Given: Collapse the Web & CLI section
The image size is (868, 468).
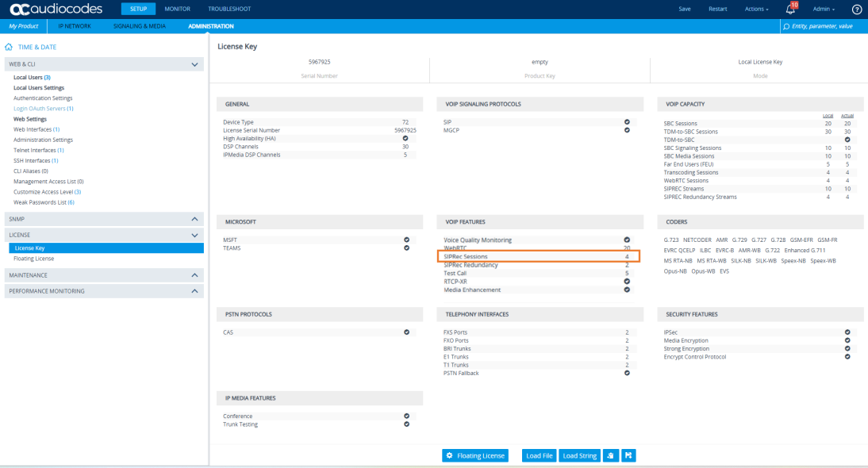Looking at the screenshot, I should (195, 63).
